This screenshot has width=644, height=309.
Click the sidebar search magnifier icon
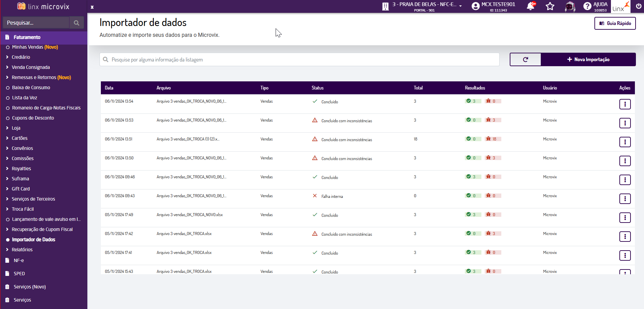[x=77, y=23]
